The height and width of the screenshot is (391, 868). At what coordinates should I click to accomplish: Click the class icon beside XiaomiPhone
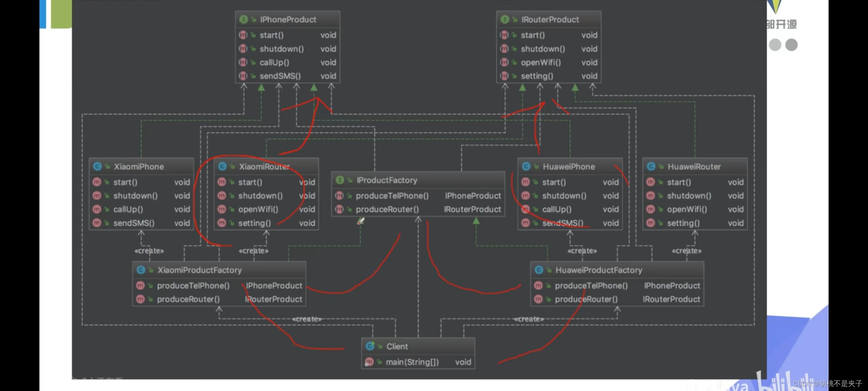coord(97,167)
